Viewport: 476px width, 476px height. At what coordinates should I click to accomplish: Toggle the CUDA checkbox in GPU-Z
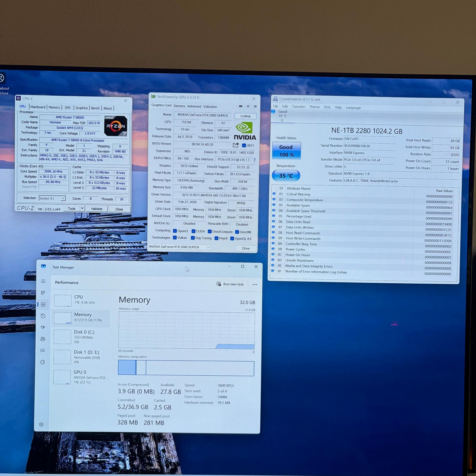click(x=193, y=231)
